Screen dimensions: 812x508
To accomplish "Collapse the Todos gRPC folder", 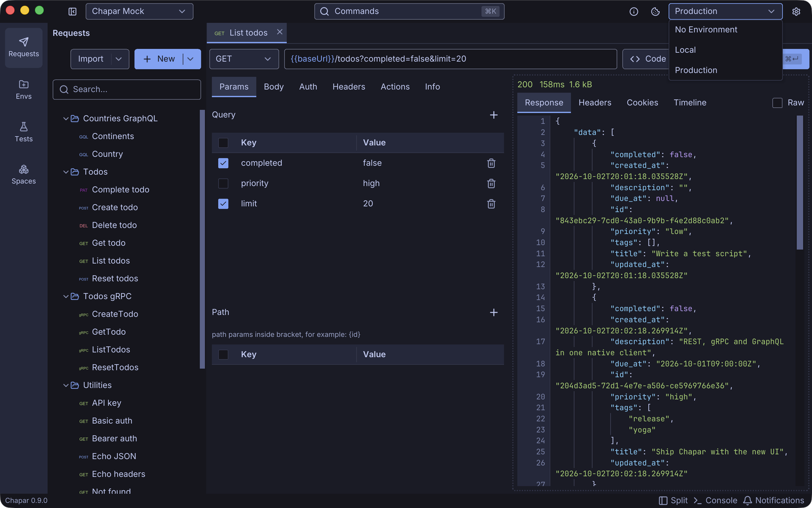I will point(66,296).
